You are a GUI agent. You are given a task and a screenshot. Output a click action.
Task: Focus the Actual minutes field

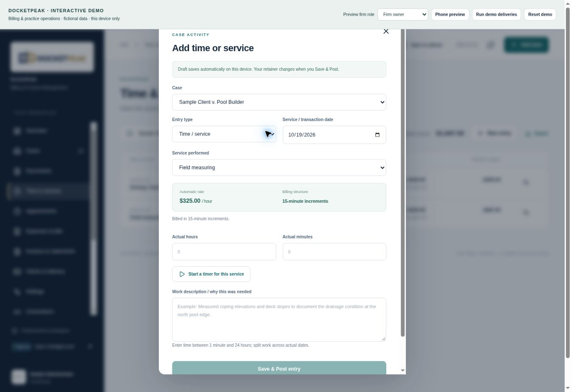coord(334,251)
